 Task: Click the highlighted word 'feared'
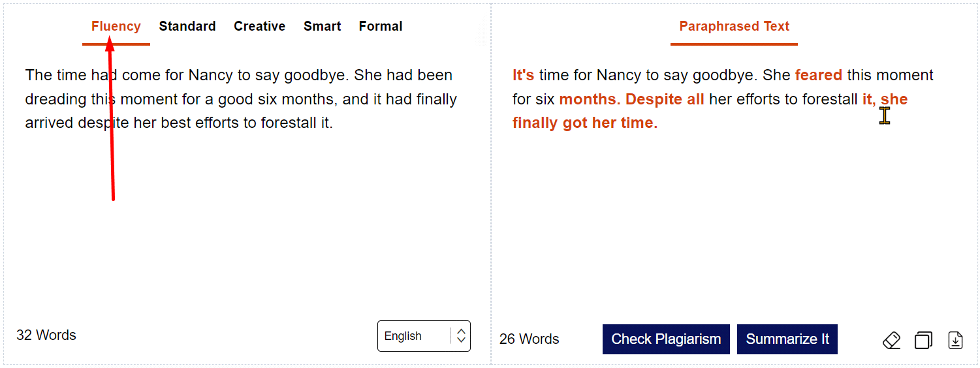click(819, 75)
